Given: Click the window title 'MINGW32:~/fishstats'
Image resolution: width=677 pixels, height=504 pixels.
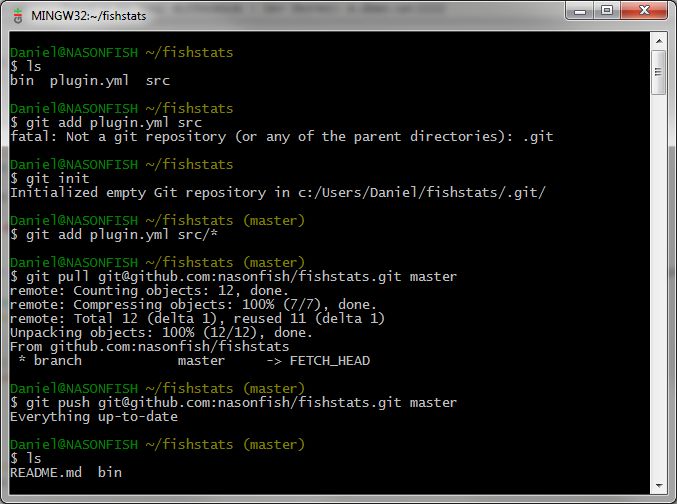Looking at the screenshot, I should [x=89, y=16].
